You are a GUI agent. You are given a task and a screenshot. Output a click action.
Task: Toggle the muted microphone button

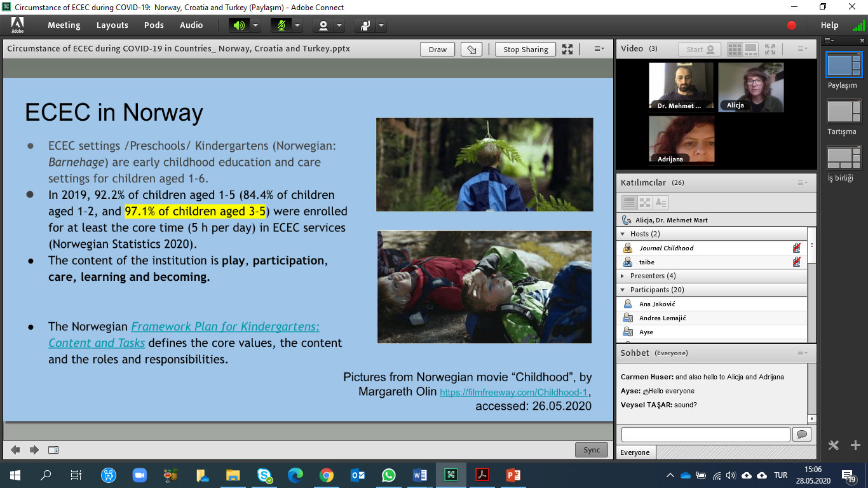click(281, 25)
